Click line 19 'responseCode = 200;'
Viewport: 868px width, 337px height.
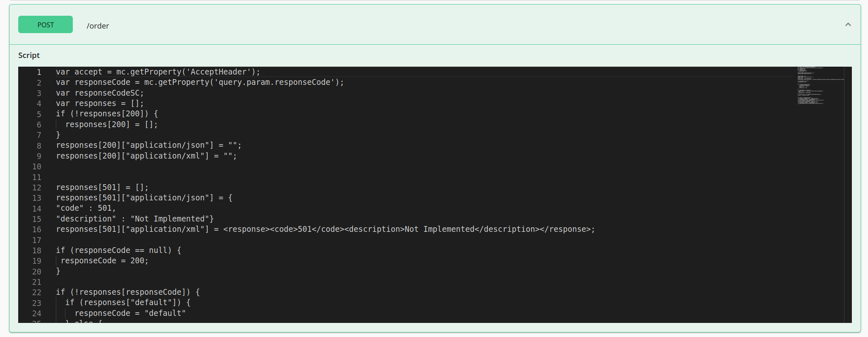[x=104, y=260]
